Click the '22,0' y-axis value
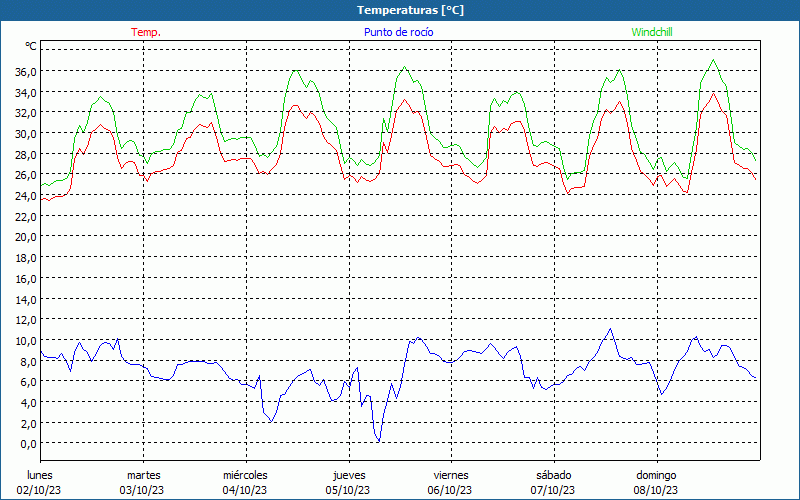 pos(26,216)
